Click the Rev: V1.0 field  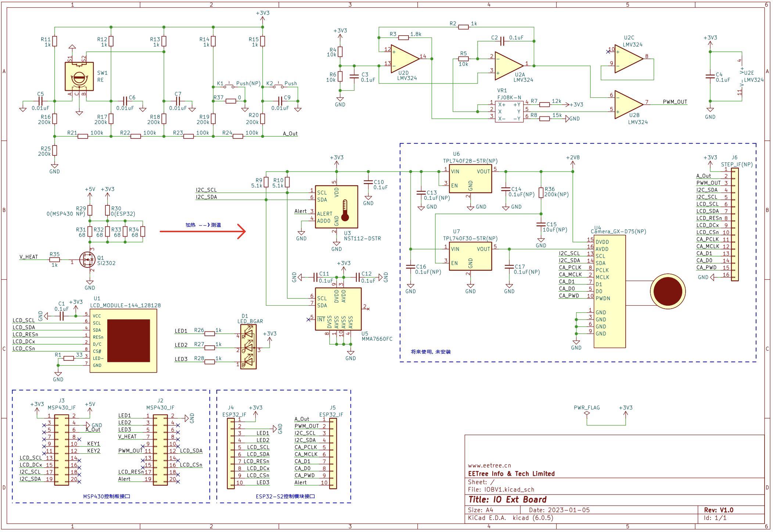[x=719, y=510]
